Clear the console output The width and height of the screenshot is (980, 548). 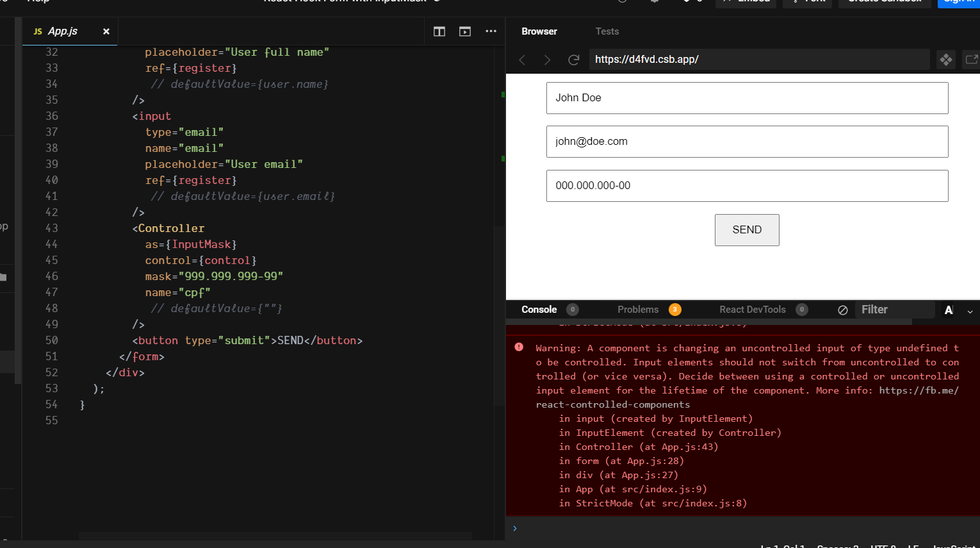[842, 310]
